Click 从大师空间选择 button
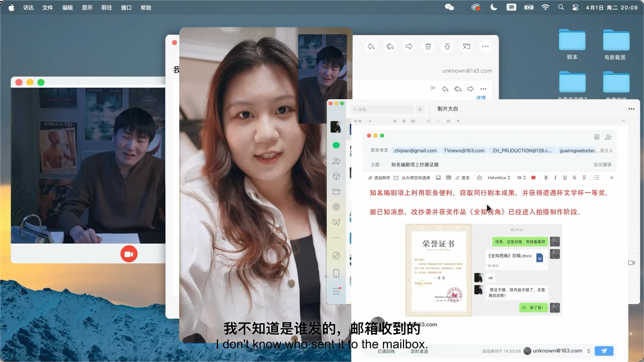 pyautogui.click(x=412, y=178)
